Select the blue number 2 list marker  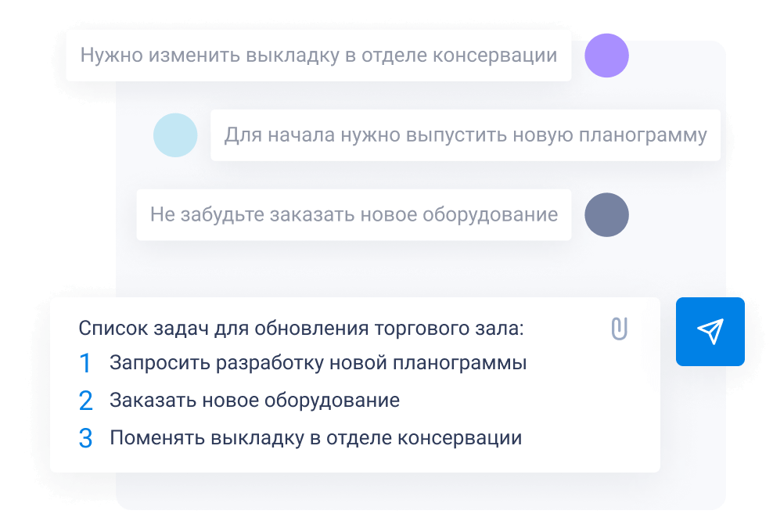pos(85,401)
